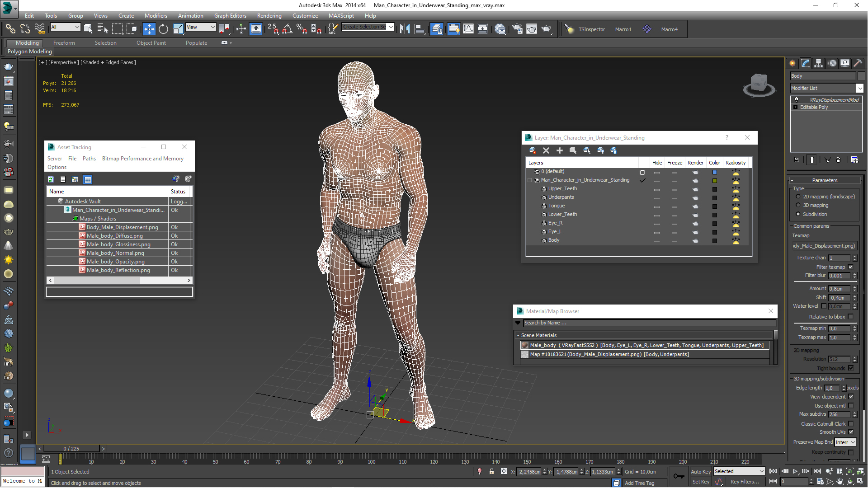
Task: Click Delete layer X icon in Layer dialog
Action: 546,150
